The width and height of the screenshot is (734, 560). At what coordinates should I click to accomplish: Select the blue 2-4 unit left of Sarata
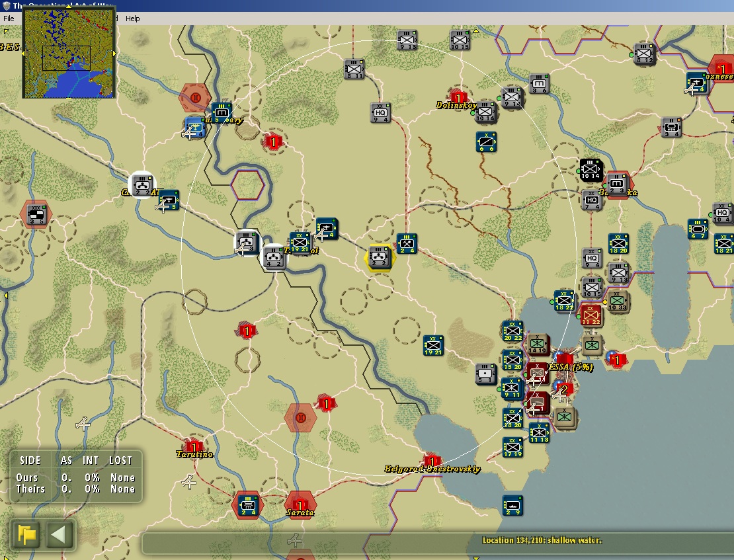(247, 505)
